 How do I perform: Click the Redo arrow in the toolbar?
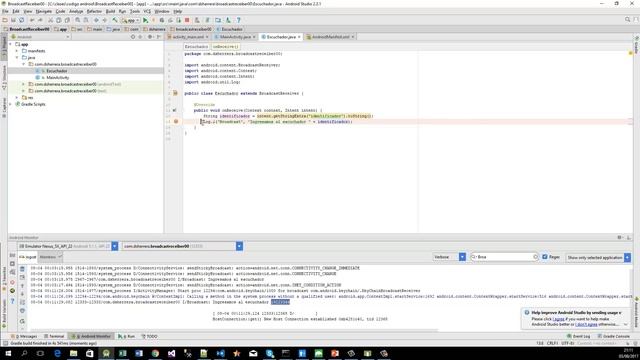point(40,20)
